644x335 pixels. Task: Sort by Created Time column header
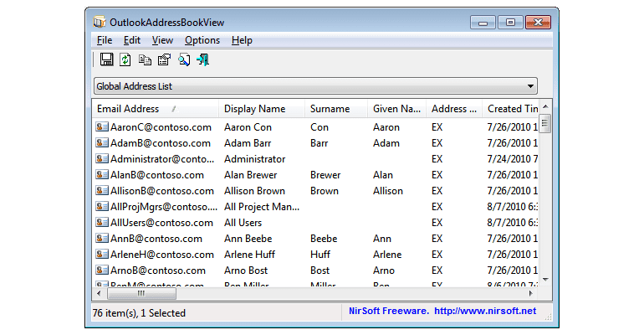tap(510, 109)
